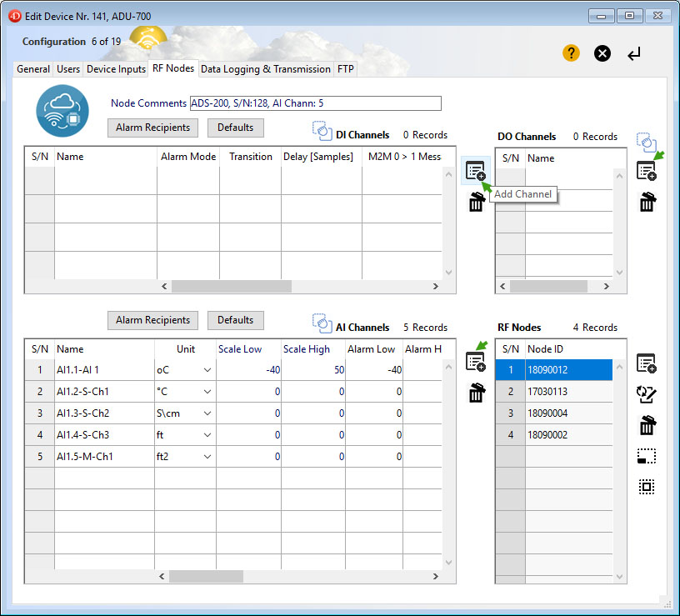680x616 pixels.
Task: Click AI Channels scroll right arrow
Action: click(x=435, y=576)
